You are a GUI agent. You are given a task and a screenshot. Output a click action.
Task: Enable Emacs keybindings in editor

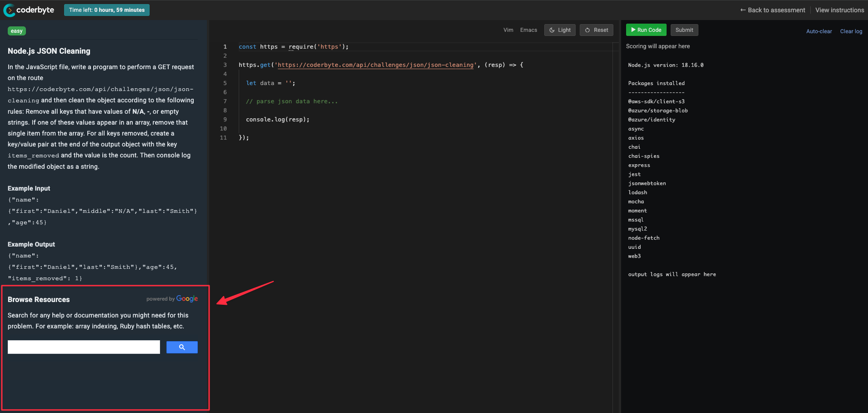pyautogui.click(x=528, y=30)
